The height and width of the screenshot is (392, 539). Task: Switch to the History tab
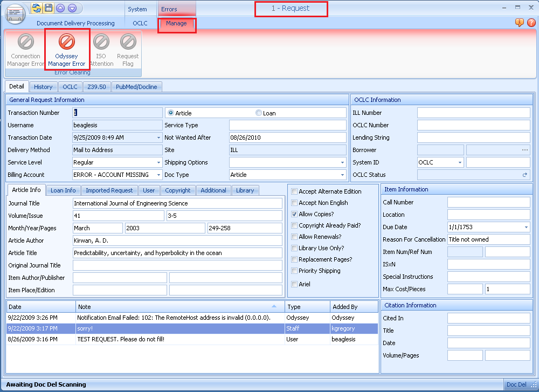click(x=43, y=87)
